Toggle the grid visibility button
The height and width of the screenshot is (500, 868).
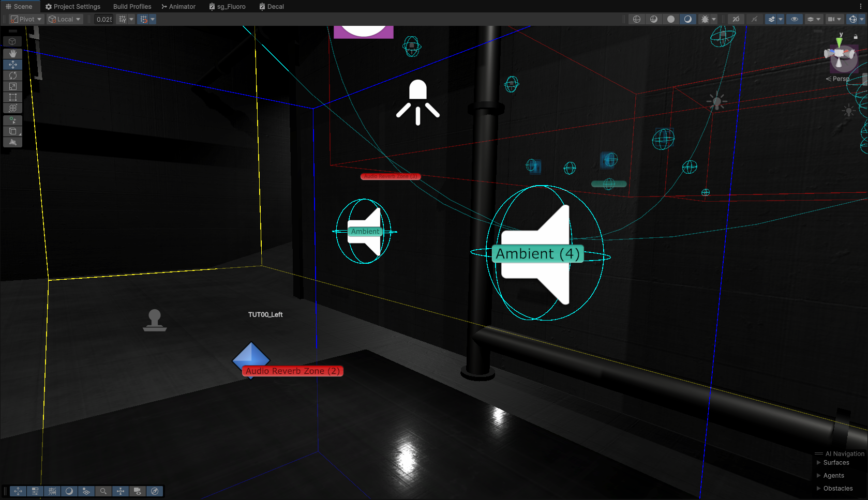coord(123,19)
